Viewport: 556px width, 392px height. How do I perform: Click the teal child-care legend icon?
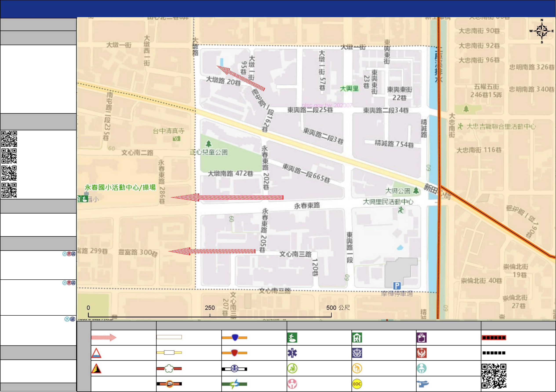[422, 369]
